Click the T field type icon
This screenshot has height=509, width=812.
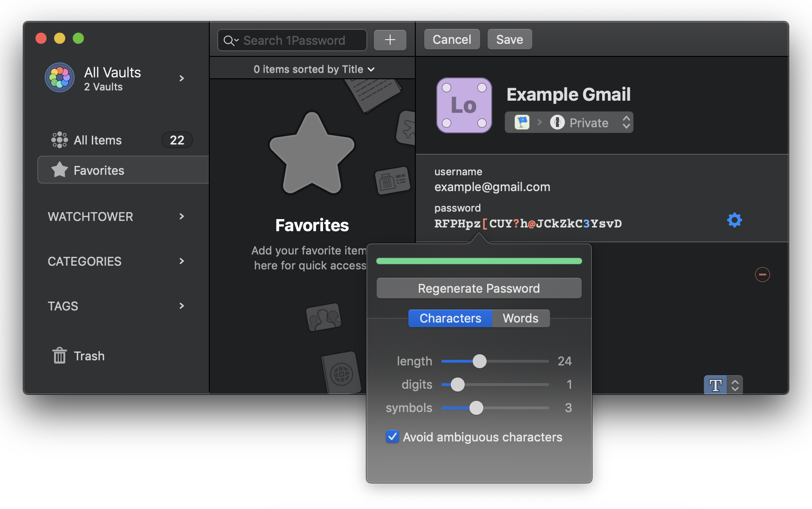tap(716, 385)
